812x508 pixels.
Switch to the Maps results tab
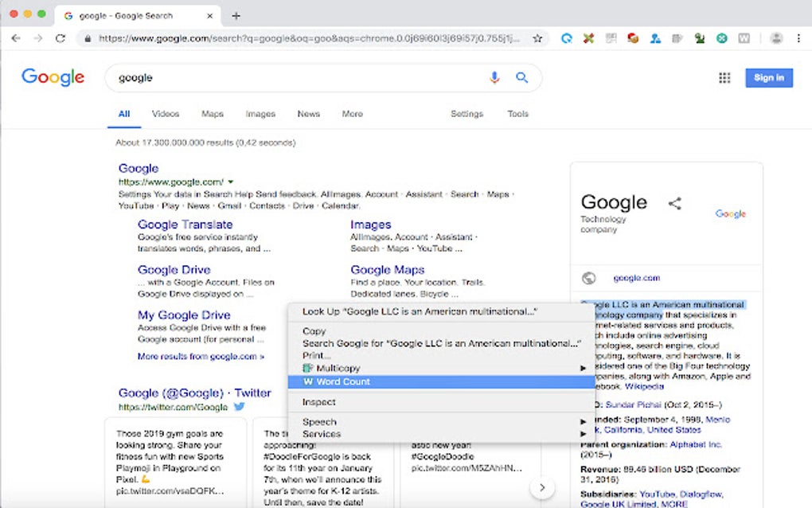(213, 114)
